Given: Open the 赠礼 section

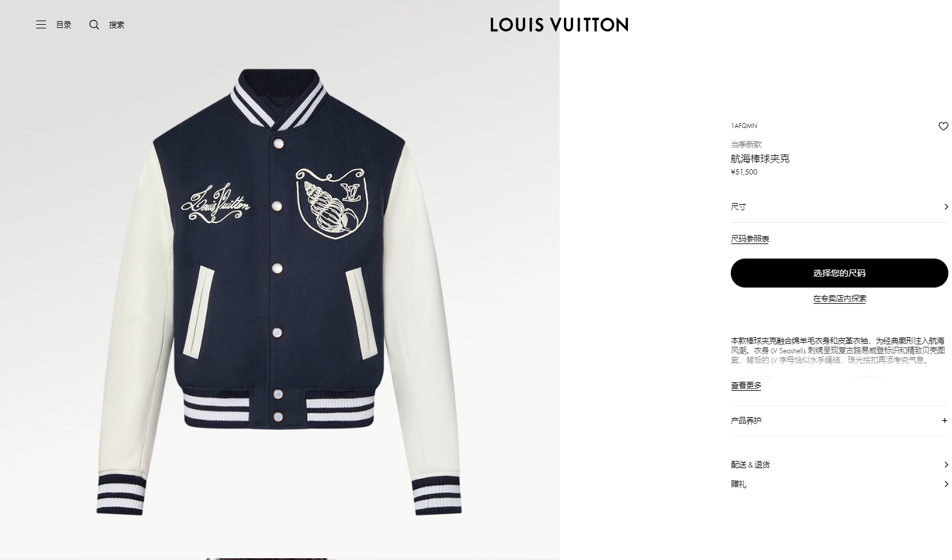Looking at the screenshot, I should 839,484.
